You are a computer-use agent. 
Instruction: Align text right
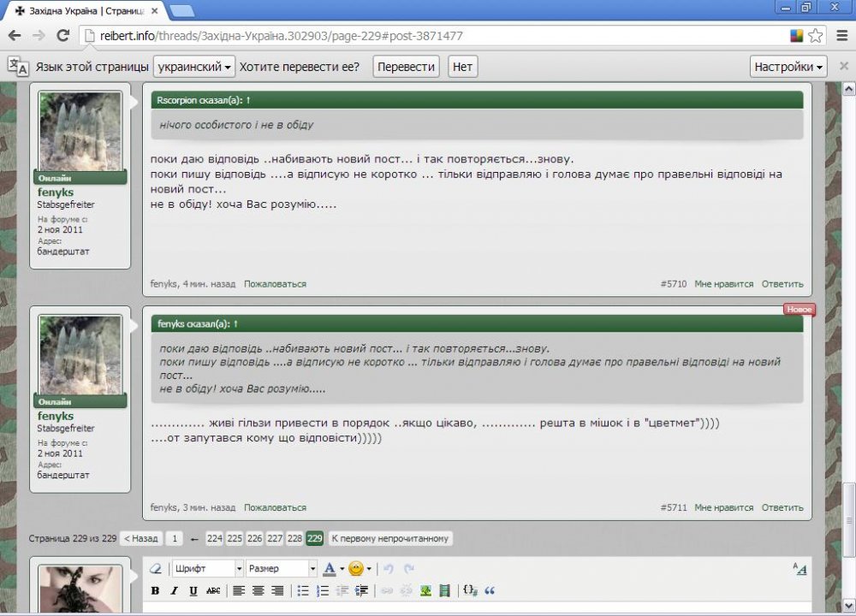click(x=277, y=590)
